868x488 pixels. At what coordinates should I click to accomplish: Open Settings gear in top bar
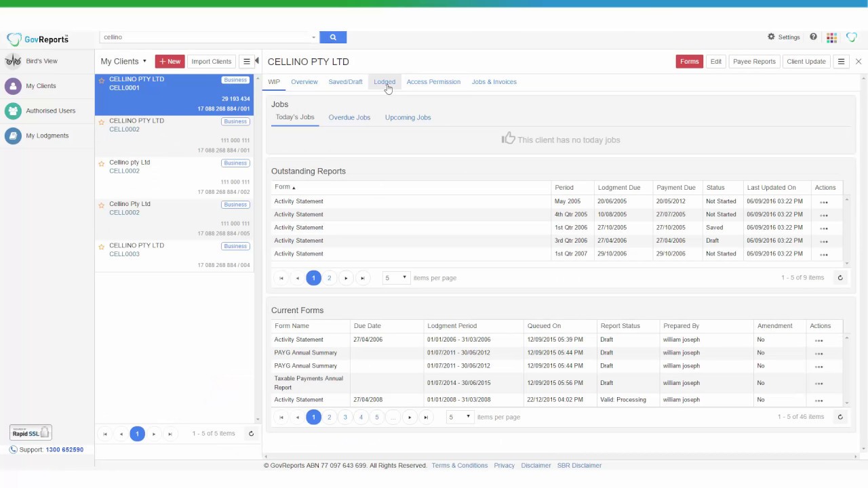tap(784, 37)
